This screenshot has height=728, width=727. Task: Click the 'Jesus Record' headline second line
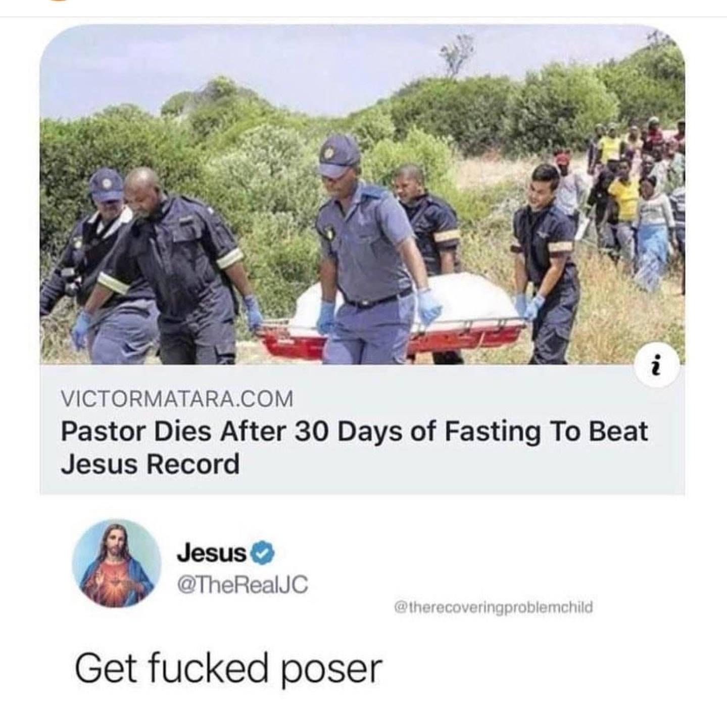tap(150, 464)
